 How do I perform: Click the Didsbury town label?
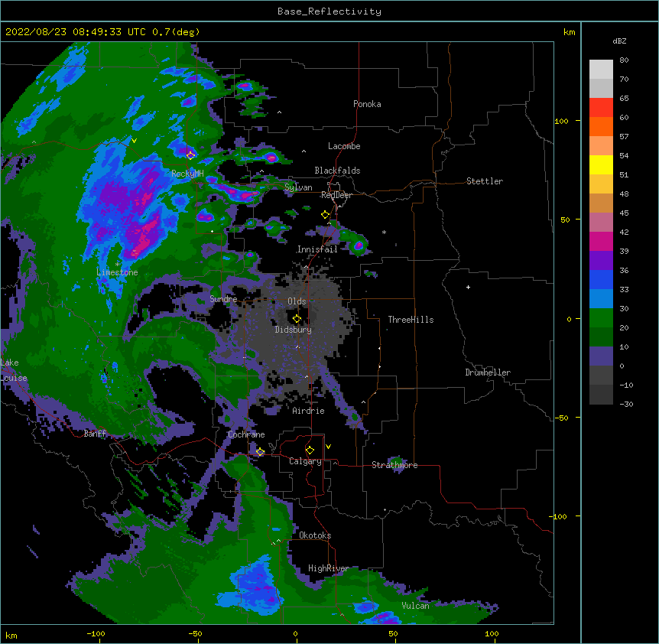click(293, 330)
